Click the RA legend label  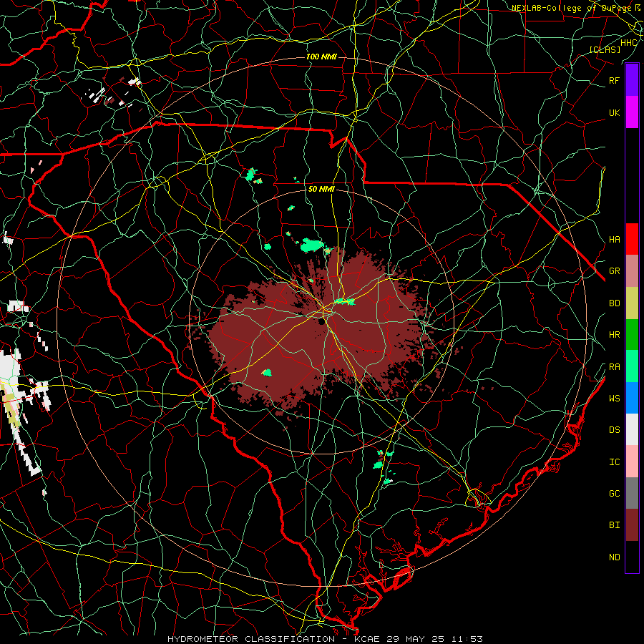(x=614, y=367)
